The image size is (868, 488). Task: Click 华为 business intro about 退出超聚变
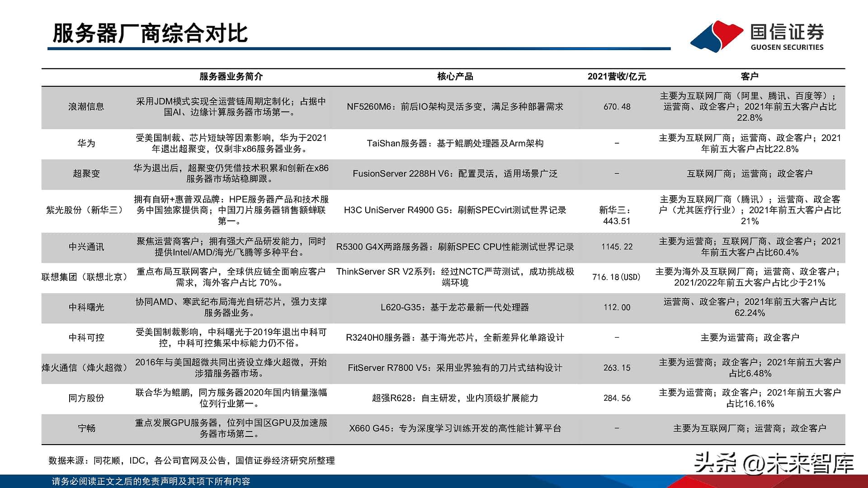231,143
